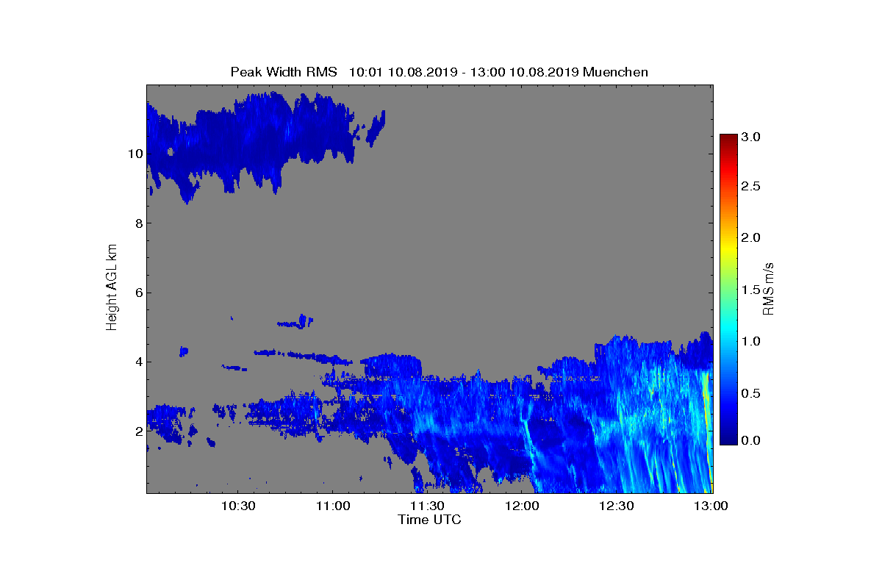Click the plot title 'Peak Width RMS'

[x=284, y=72]
